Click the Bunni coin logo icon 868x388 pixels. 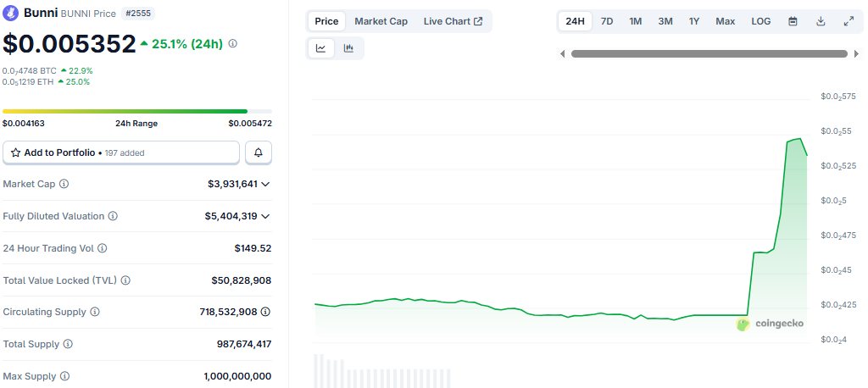11,14
